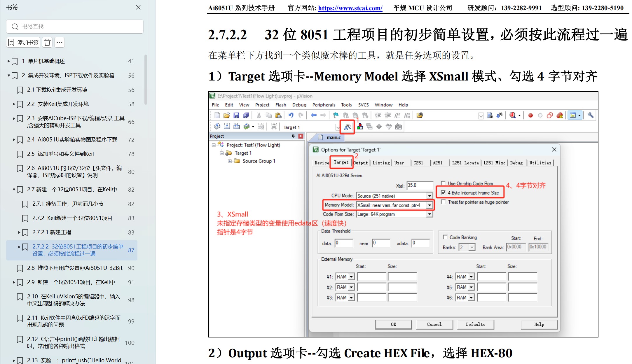This screenshot has width=632, height=364.
Task: Check the Code Banking checkbox
Action: coord(445,237)
